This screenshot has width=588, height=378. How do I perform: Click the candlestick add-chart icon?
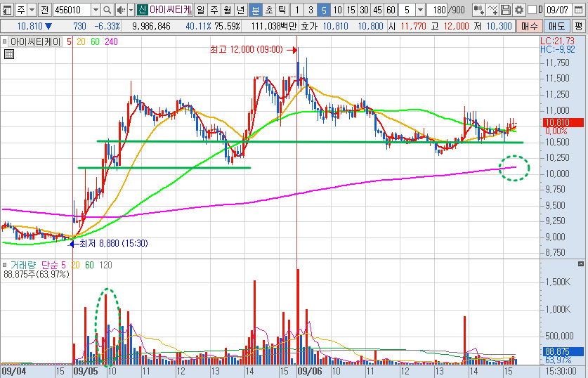click(478, 10)
